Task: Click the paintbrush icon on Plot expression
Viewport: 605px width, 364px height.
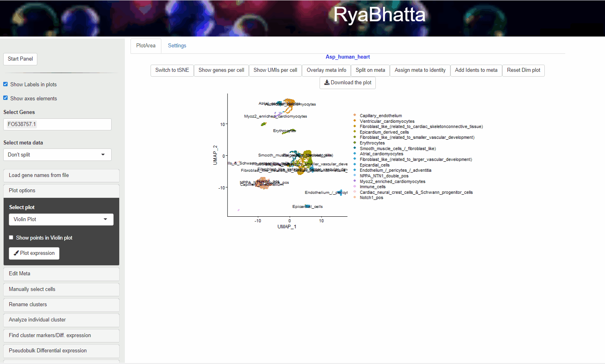Action: [x=16, y=253]
